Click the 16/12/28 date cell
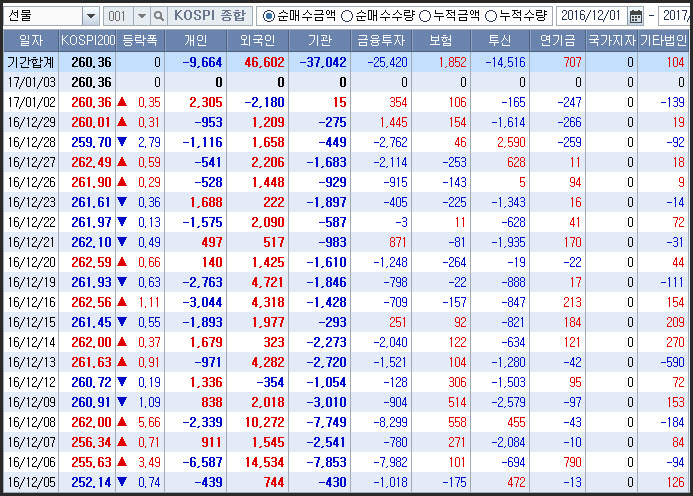 [32, 142]
